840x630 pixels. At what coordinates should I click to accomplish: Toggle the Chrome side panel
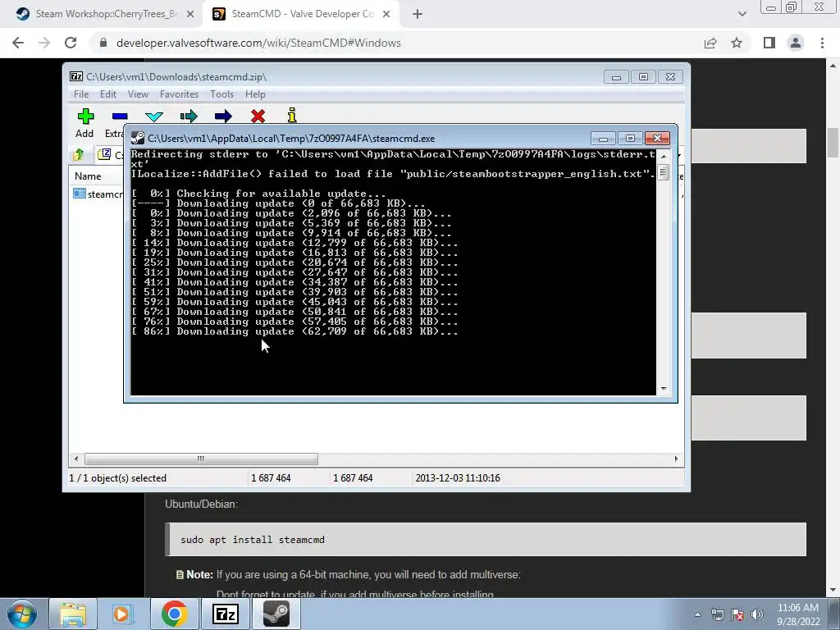click(x=769, y=43)
